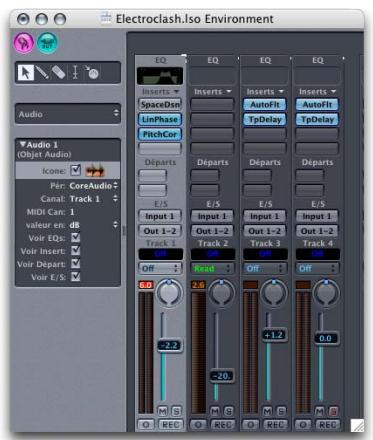Open the Canal Track 1 menu
Viewport: 373px width, 440px height.
point(94,199)
